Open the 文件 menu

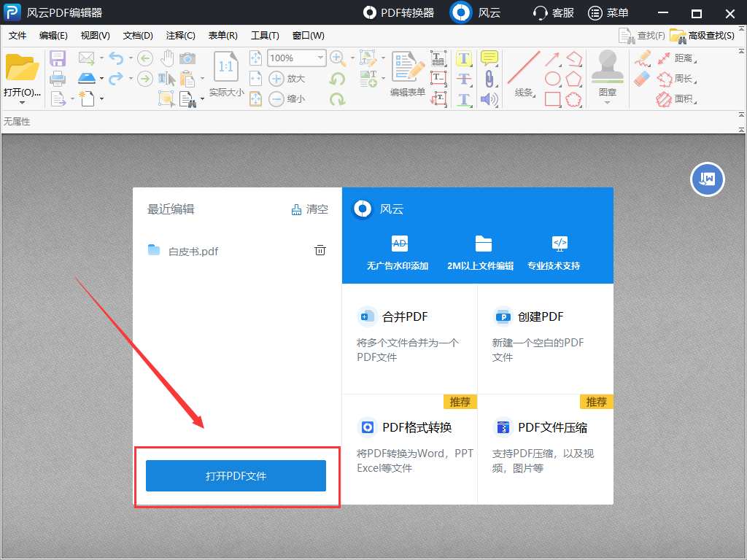click(x=18, y=36)
